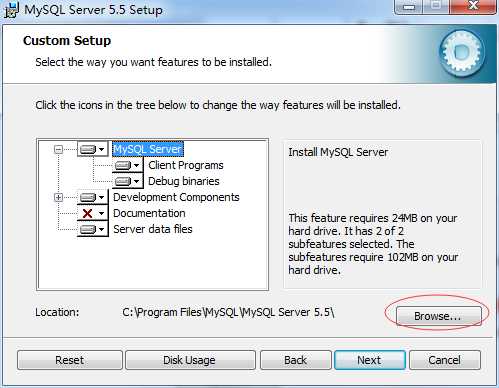
Task: Select Development Components tree item
Action: 176,197
